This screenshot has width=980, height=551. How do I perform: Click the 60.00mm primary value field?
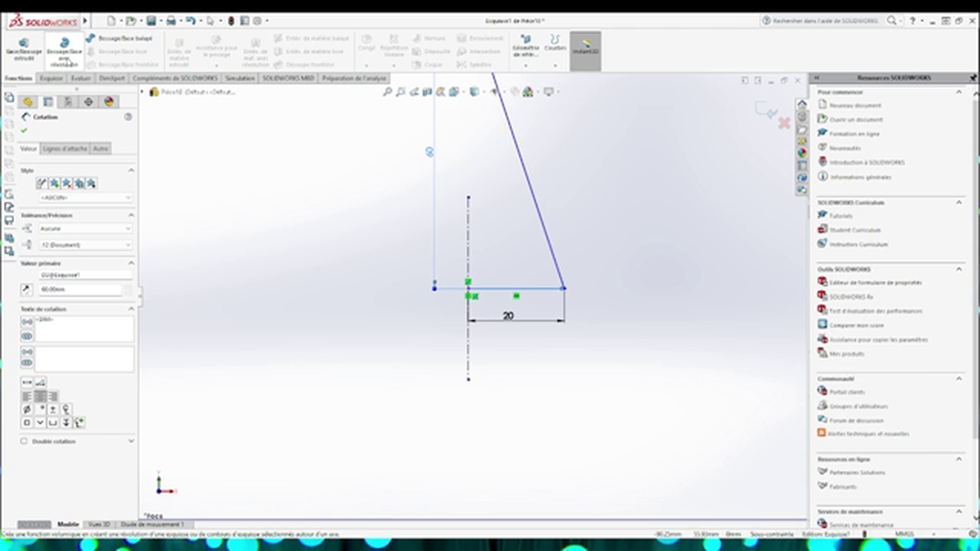click(80, 289)
